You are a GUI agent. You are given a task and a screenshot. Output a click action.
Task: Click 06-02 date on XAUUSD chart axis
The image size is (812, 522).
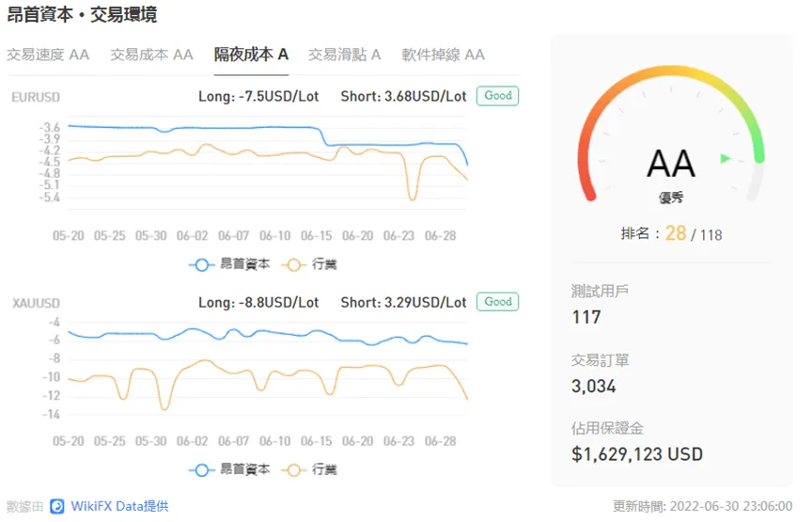point(192,442)
